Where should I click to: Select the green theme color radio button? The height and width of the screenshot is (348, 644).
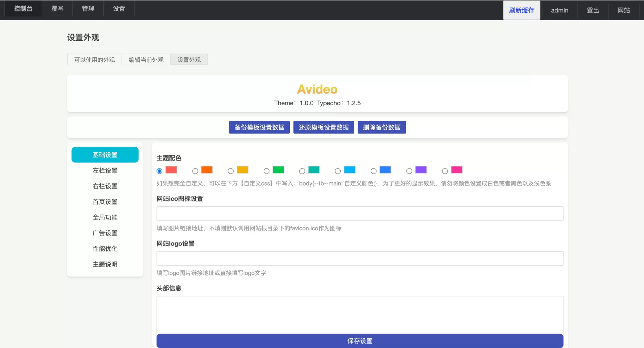266,171
